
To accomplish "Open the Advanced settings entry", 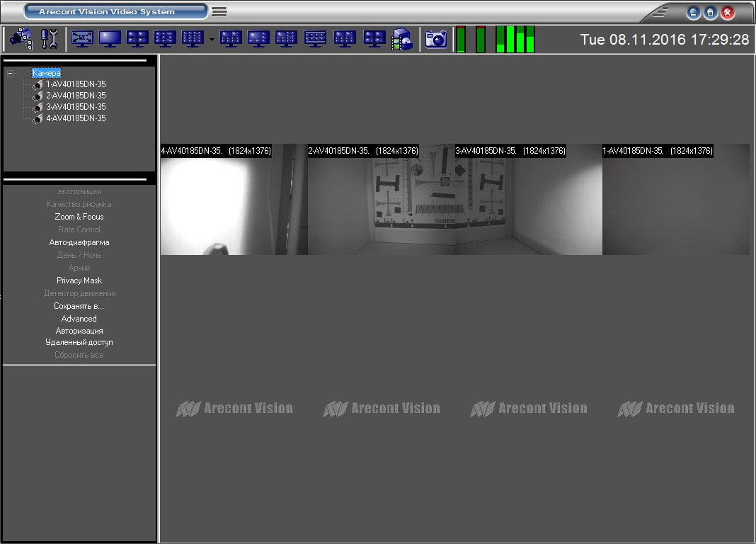I will pyautogui.click(x=79, y=318).
